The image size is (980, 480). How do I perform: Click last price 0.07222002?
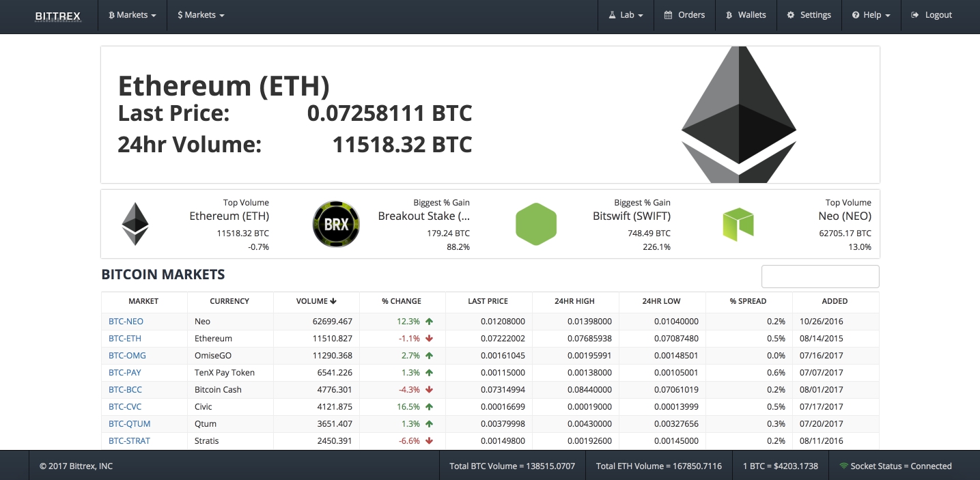click(503, 338)
